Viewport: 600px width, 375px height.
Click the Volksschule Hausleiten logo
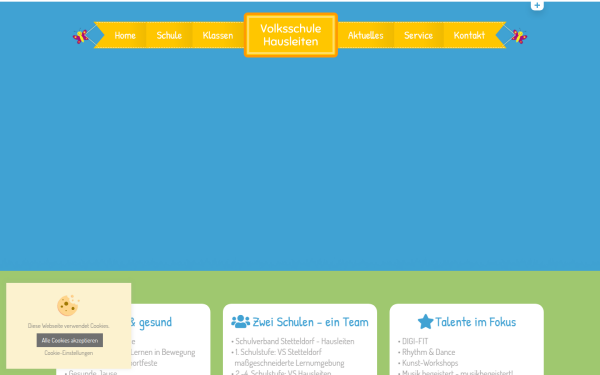[x=291, y=35]
